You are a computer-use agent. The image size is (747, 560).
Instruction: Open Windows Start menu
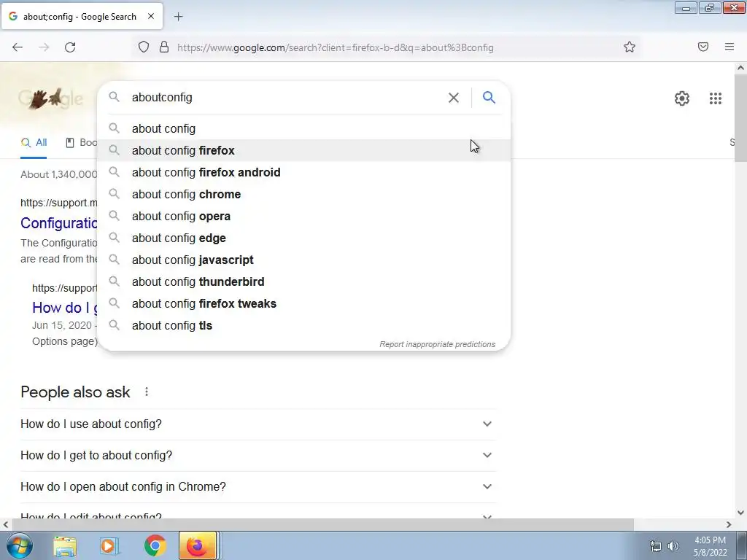[x=19, y=545]
